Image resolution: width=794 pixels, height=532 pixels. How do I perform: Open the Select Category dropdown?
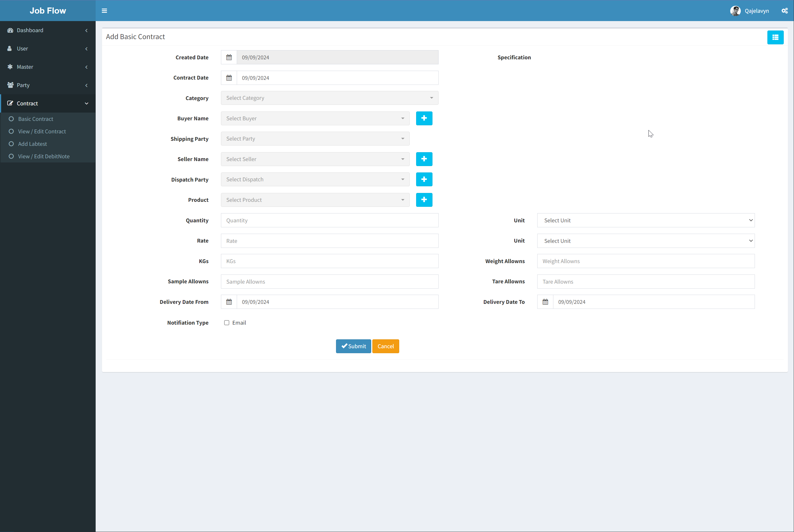(329, 98)
